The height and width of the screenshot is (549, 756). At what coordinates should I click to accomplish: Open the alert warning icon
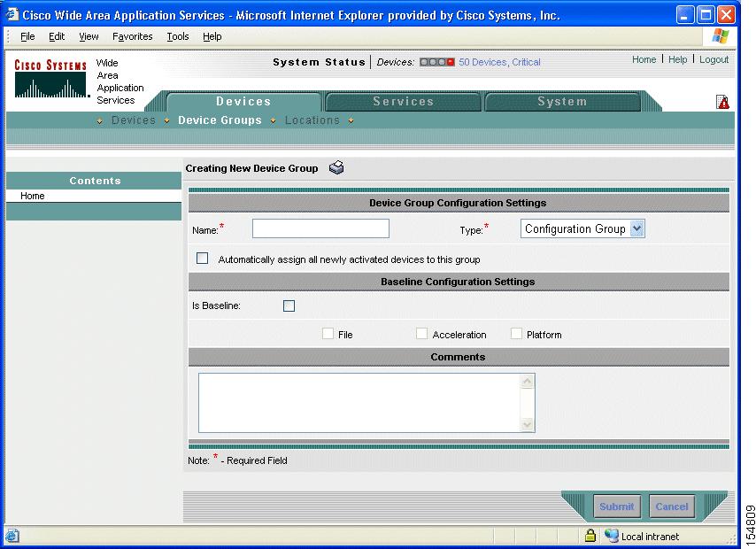point(722,102)
